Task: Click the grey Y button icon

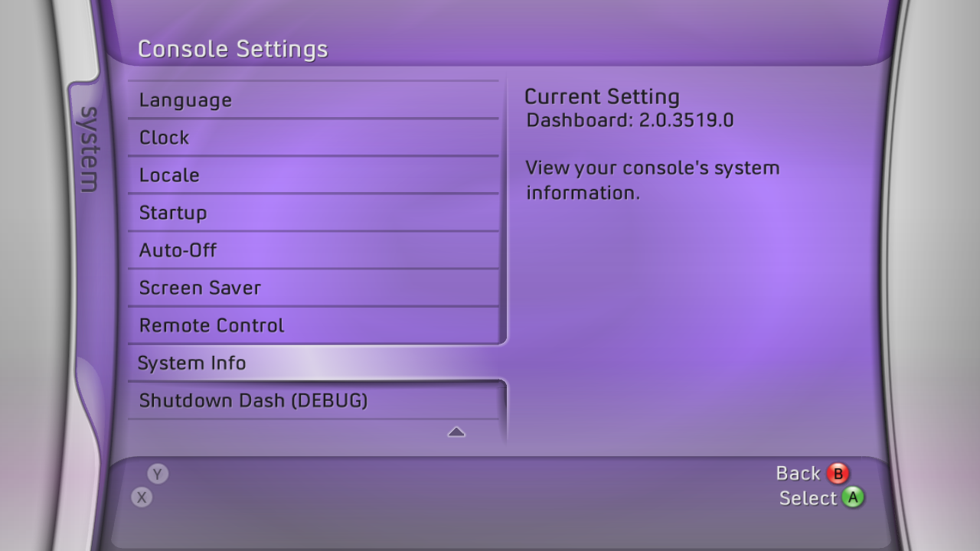Action: click(x=157, y=474)
